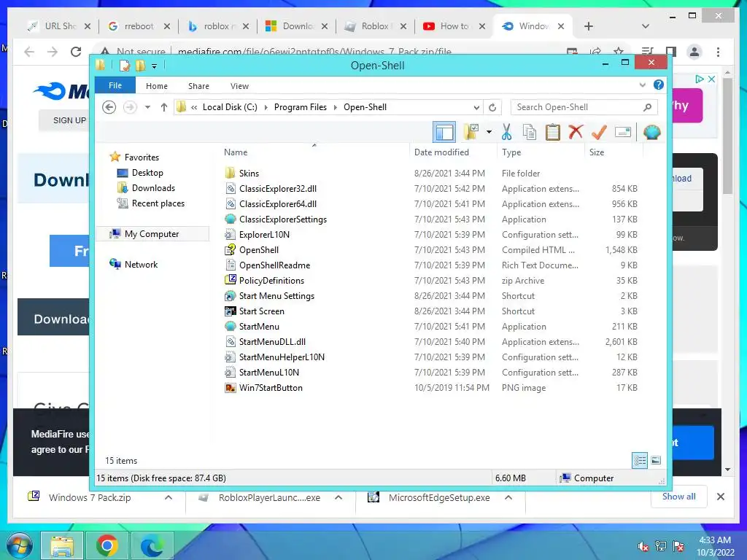Sort by the Type column header
This screenshot has height=560, width=747.
tap(511, 152)
